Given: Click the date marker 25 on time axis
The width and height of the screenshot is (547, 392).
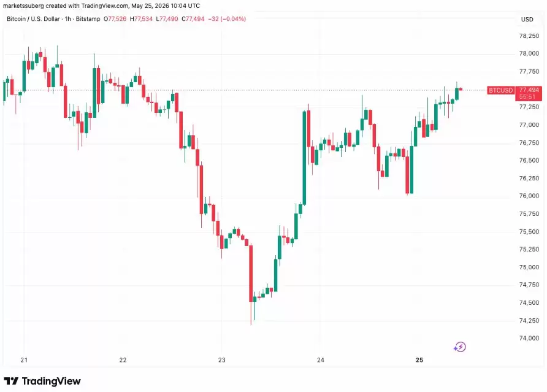Looking at the screenshot, I should point(419,360).
